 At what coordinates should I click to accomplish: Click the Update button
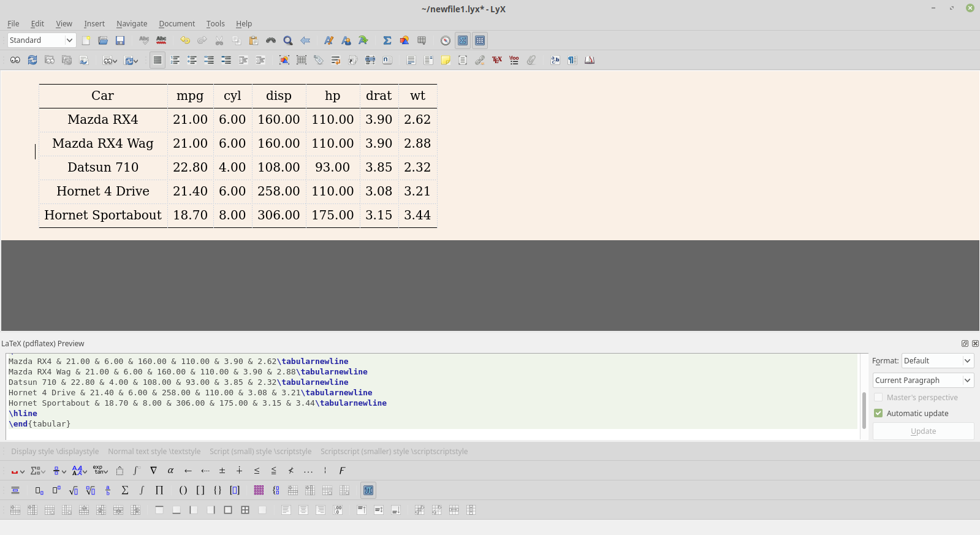(x=923, y=431)
